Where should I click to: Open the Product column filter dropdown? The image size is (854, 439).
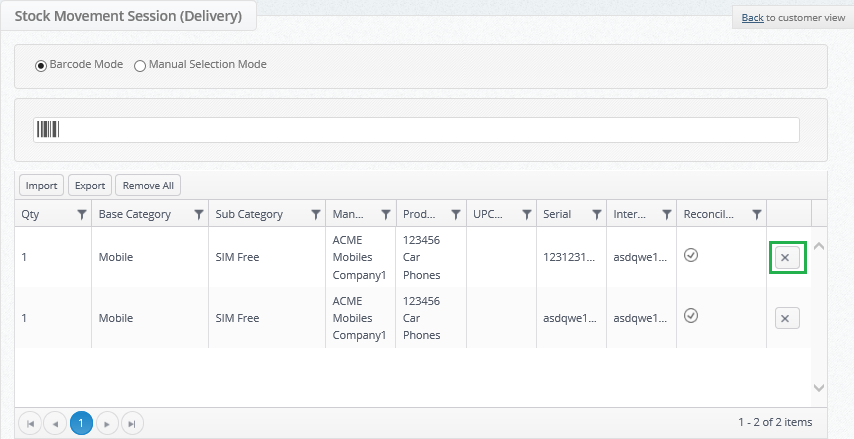(456, 215)
